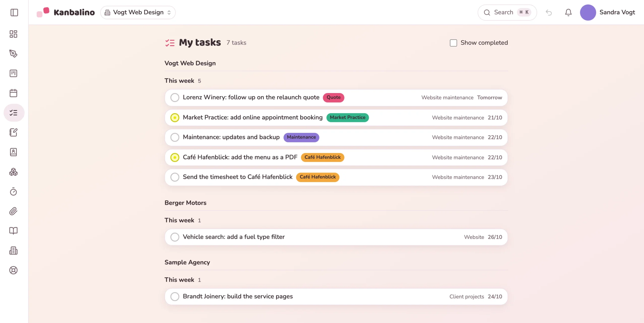Click the 26/10 due date
Image resolution: width=644 pixels, height=323 pixels.
(x=495, y=237)
